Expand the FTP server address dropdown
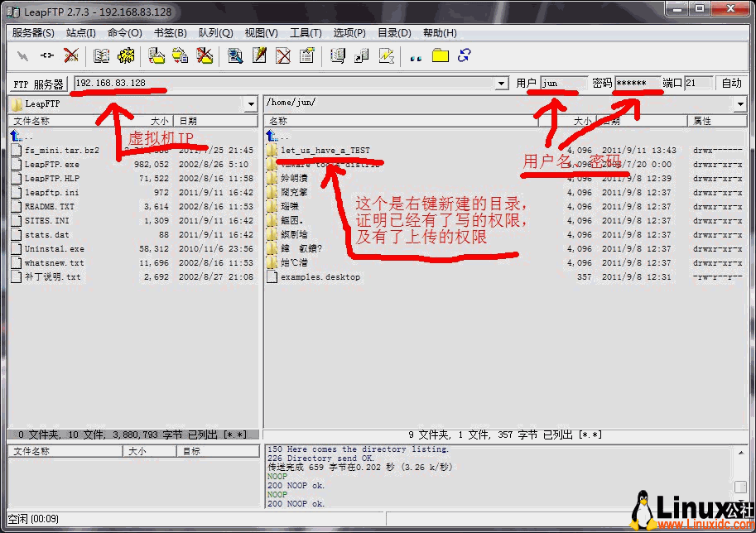The height and width of the screenshot is (533, 756). [x=501, y=84]
